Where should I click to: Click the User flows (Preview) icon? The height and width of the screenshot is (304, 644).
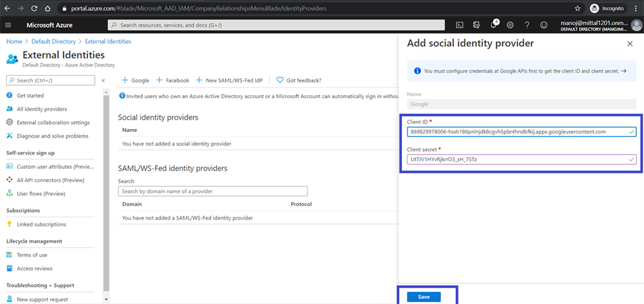click(9, 193)
